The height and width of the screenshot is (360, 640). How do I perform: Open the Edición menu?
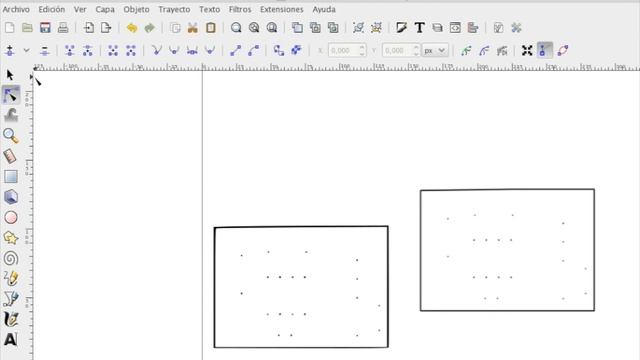[x=52, y=9]
